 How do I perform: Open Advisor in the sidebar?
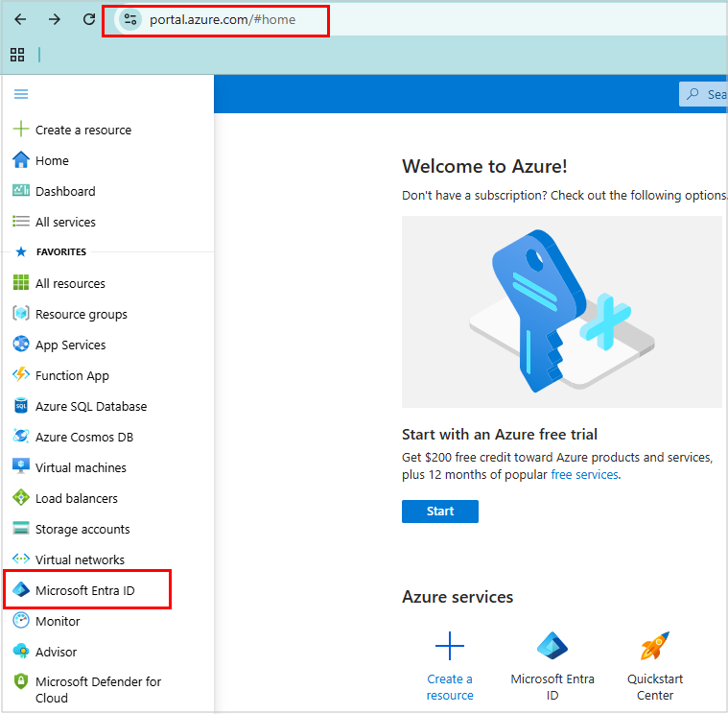(56, 652)
